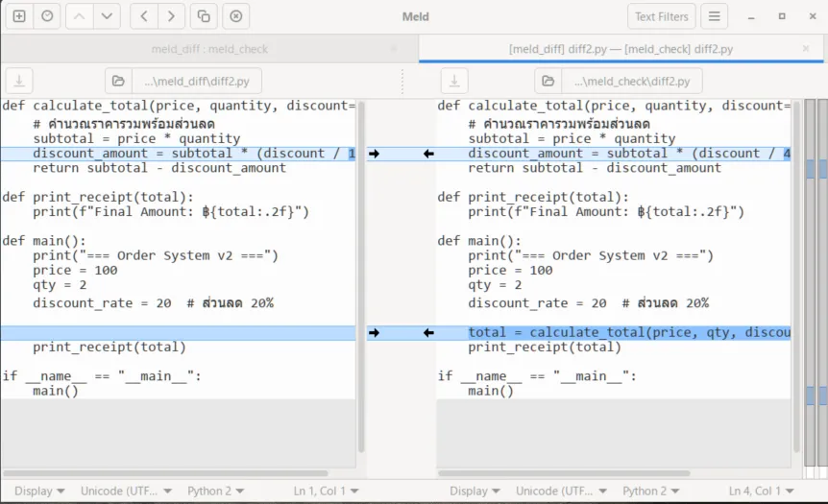
Task: Open left pane Python 2 language dropdown
Action: 215,491
